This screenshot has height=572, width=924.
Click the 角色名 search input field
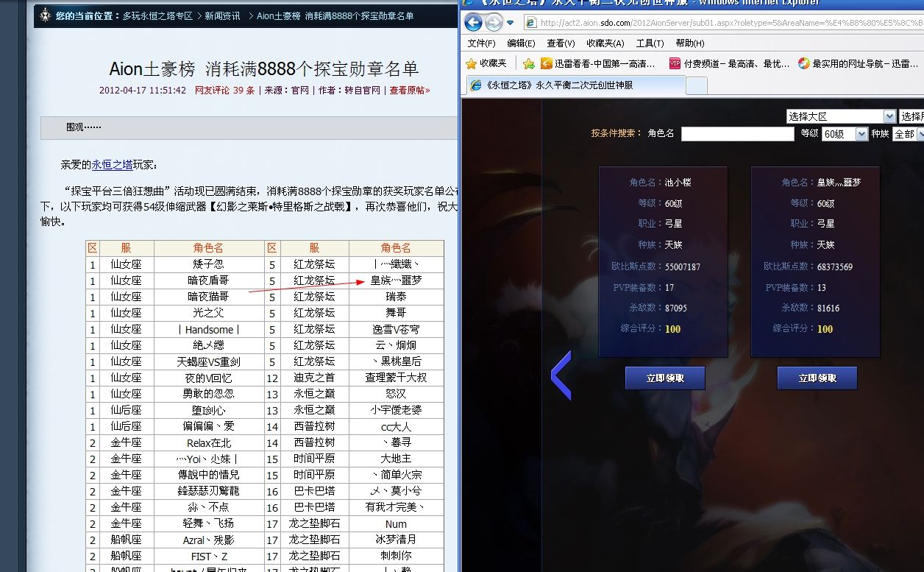coord(738,134)
